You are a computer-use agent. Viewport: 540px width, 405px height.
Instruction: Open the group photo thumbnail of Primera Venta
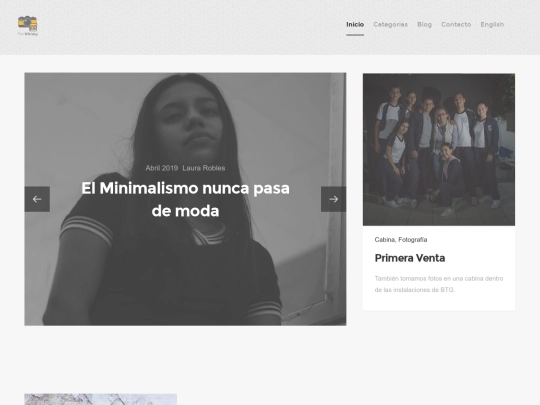pos(439,149)
